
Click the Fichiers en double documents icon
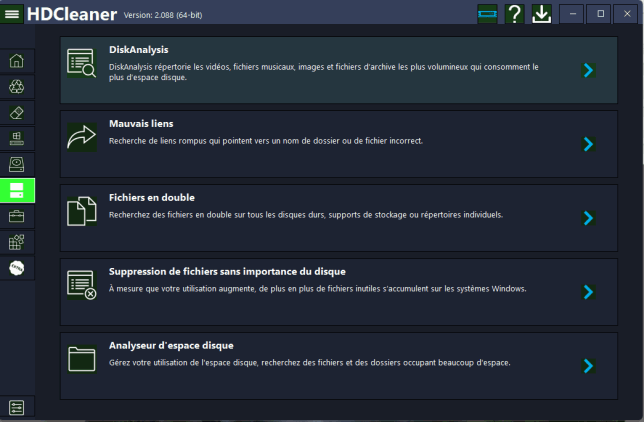[x=82, y=211]
